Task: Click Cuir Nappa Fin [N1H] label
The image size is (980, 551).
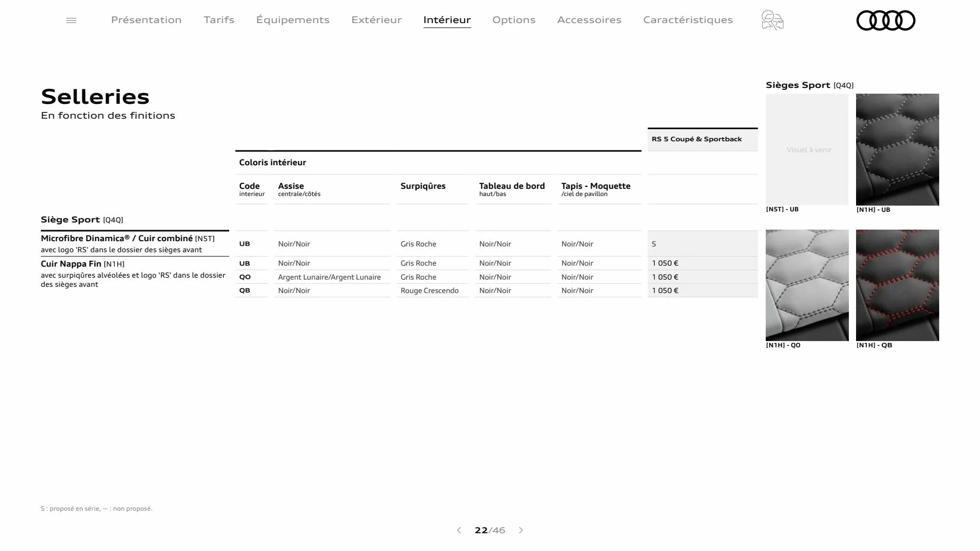Action: pyautogui.click(x=83, y=264)
